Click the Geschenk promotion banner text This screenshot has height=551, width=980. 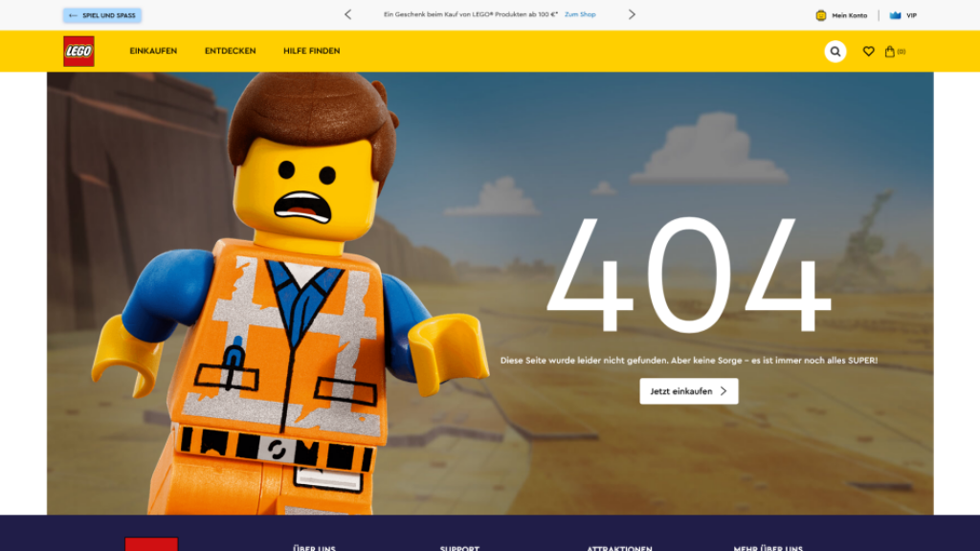471,14
